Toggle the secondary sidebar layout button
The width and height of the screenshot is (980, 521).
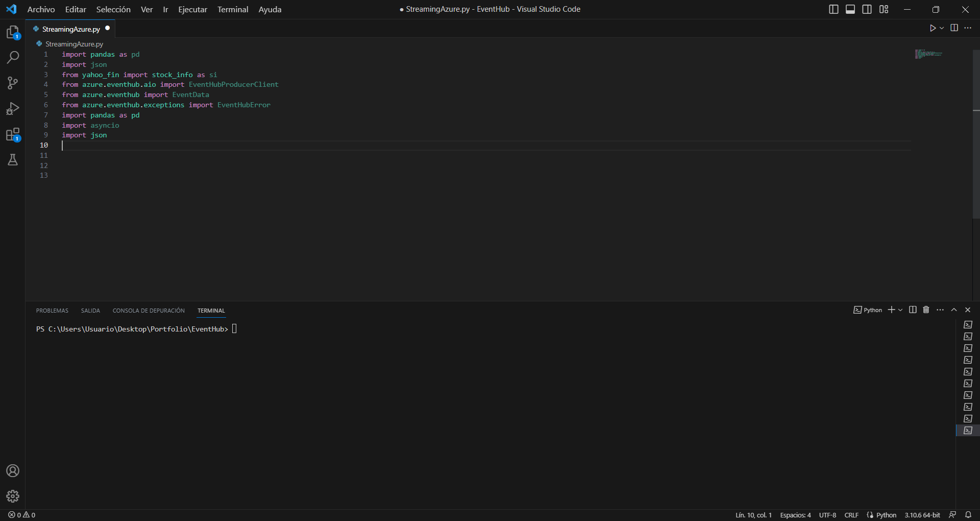coord(867,9)
